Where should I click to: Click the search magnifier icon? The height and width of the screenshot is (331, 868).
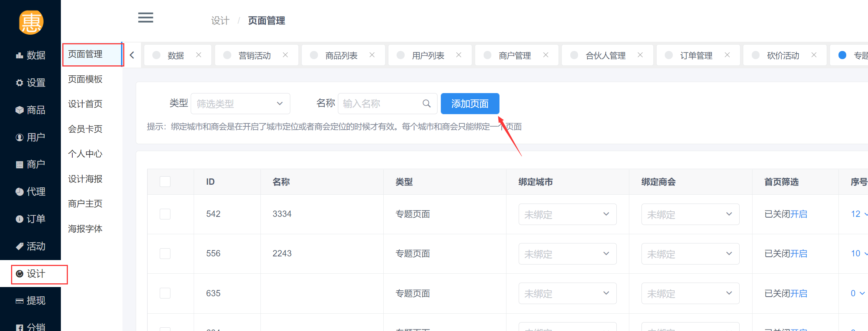426,104
